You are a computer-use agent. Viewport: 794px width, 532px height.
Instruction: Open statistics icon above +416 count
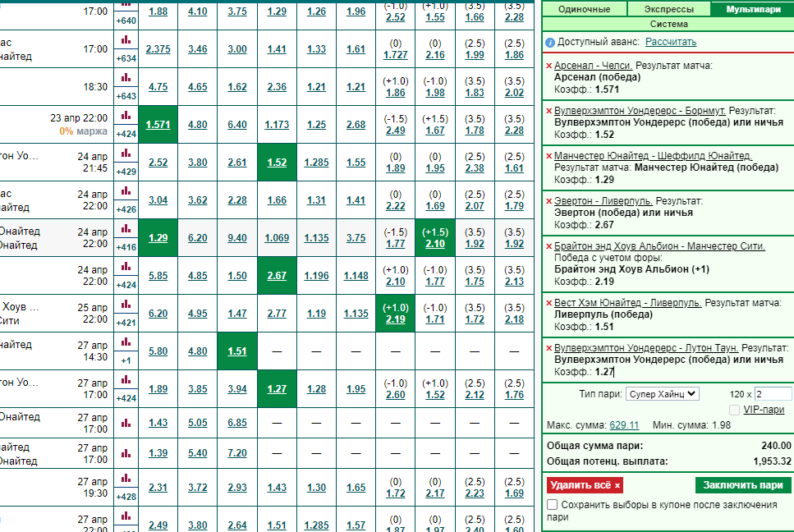[126, 228]
